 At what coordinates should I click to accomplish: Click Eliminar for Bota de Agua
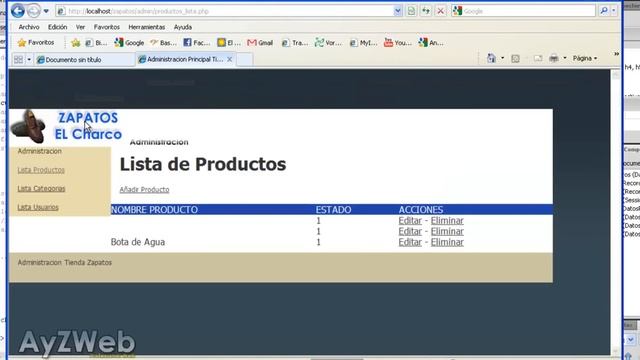click(447, 242)
